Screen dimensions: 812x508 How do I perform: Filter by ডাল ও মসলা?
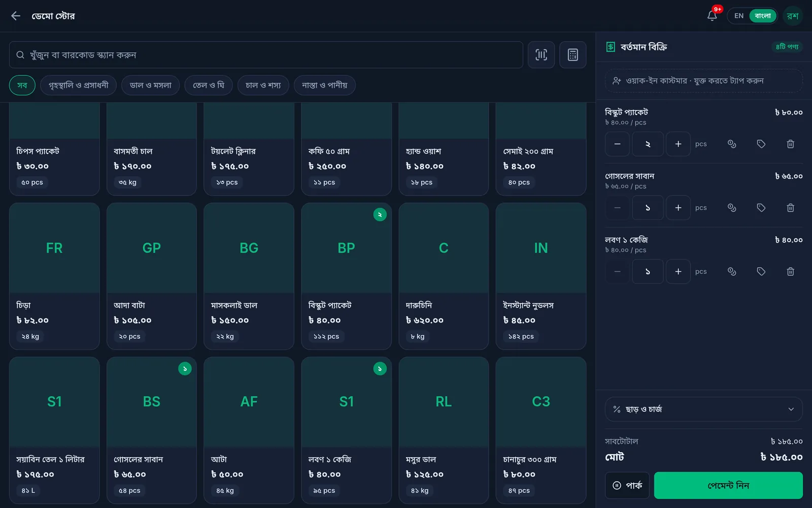pos(151,85)
